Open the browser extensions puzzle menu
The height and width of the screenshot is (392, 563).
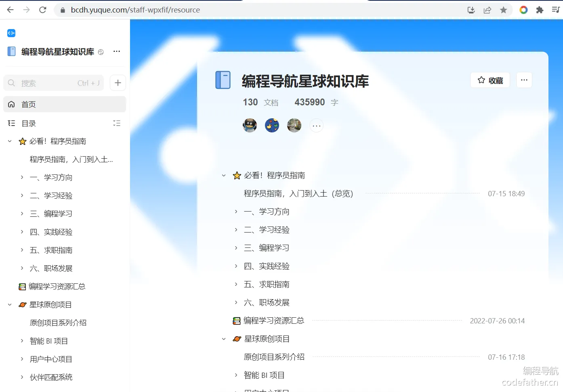pyautogui.click(x=540, y=10)
